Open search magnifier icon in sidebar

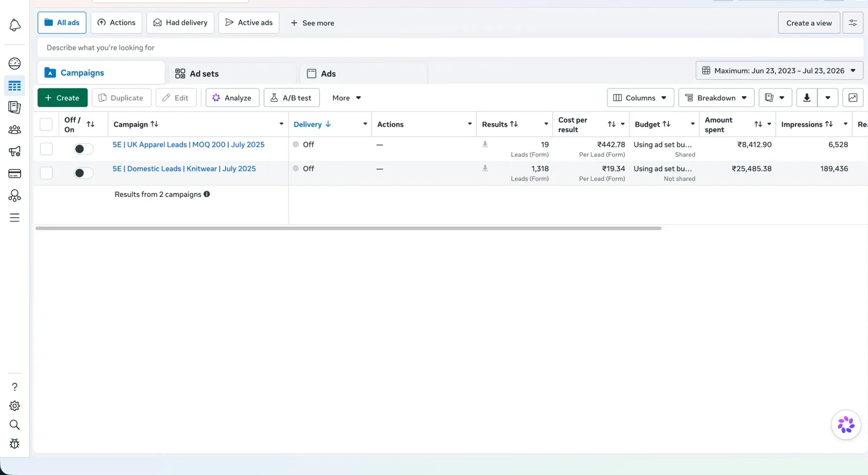15,425
